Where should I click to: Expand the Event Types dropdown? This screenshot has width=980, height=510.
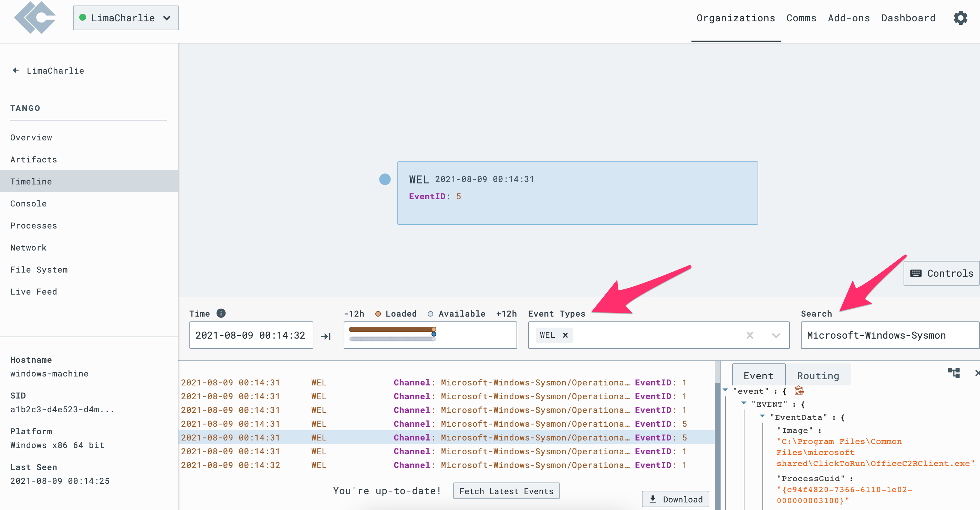point(776,335)
